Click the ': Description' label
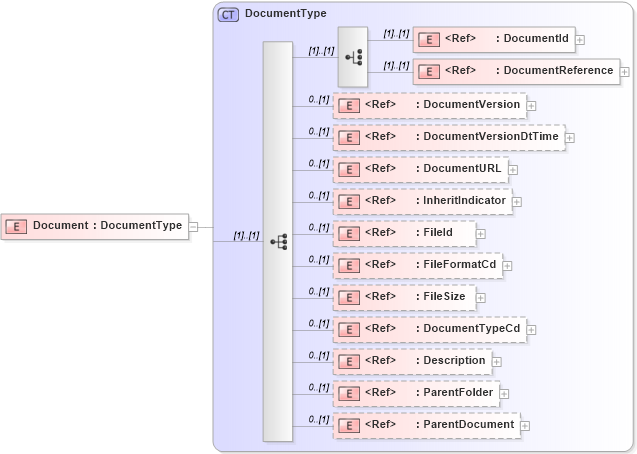Screen dimensions: 637x454 [451, 361]
